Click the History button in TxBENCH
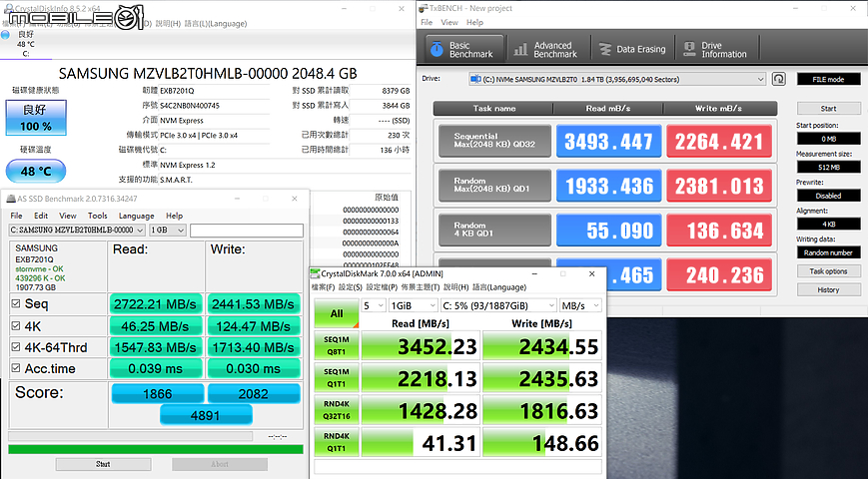 coord(829,289)
